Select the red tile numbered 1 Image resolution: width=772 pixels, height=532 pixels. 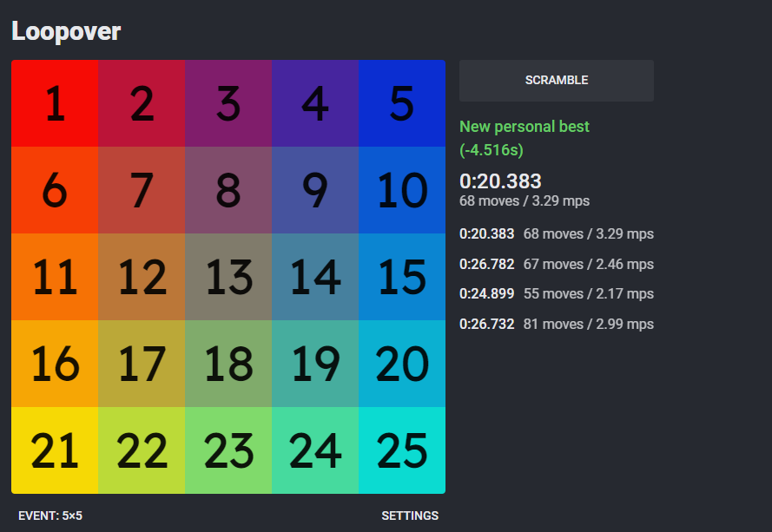[x=55, y=103]
